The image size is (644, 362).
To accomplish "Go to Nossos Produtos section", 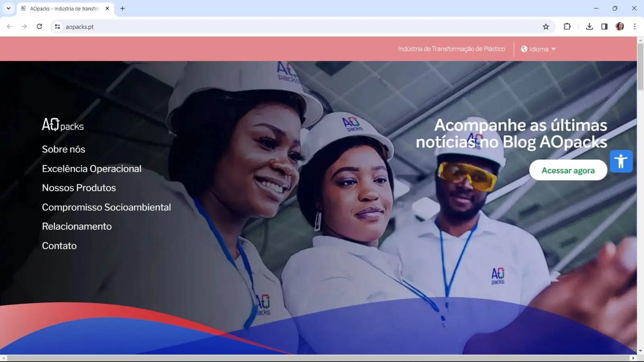I will tap(79, 188).
